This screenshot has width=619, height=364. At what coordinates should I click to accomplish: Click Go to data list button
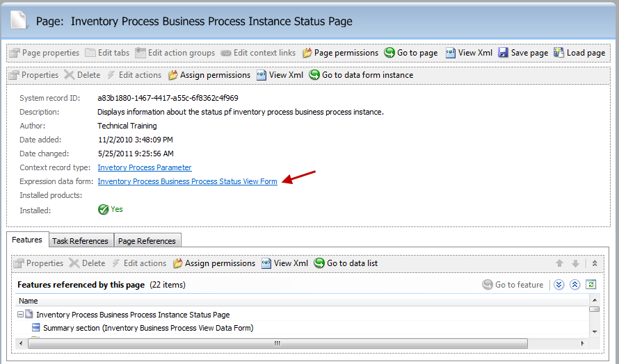coord(346,263)
